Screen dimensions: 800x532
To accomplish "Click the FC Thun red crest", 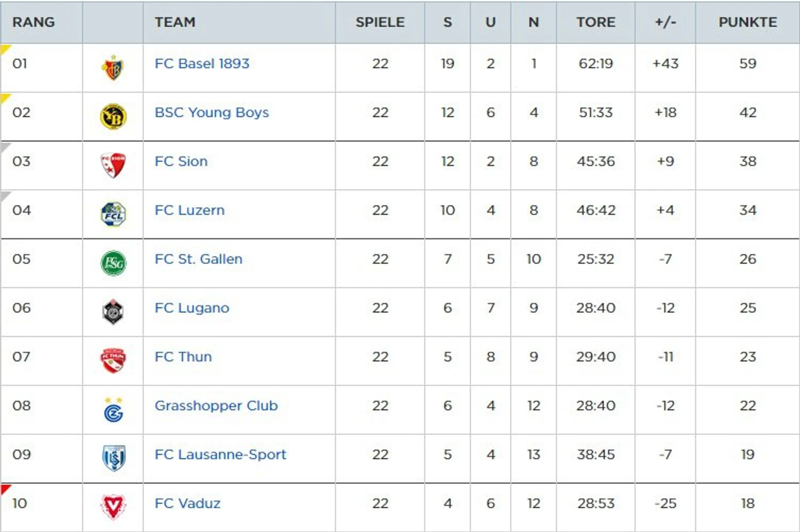I will tap(113, 361).
